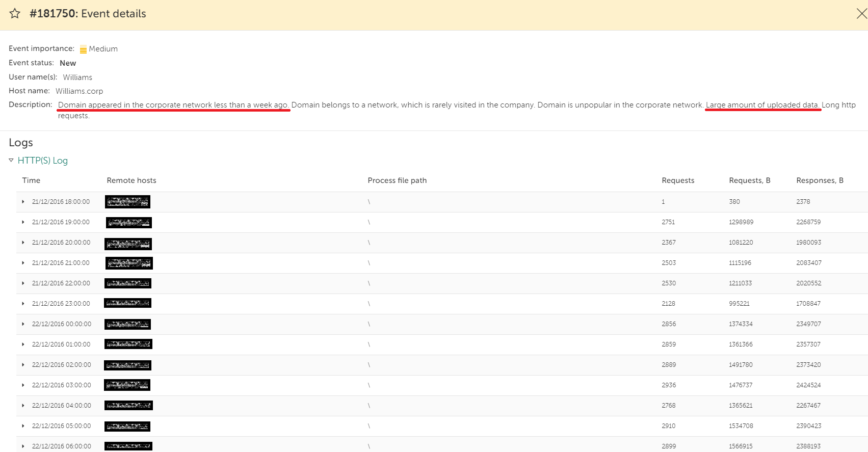
Task: Click requests value 2936
Action: click(669, 385)
